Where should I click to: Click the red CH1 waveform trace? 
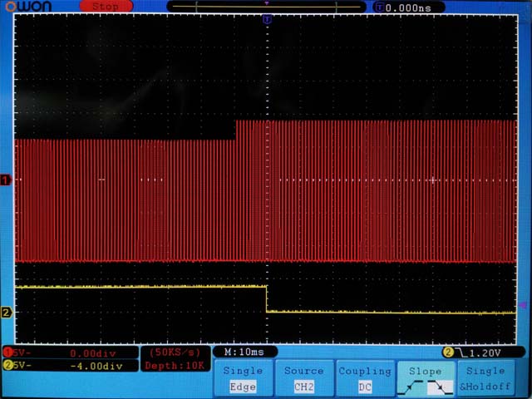point(266,192)
